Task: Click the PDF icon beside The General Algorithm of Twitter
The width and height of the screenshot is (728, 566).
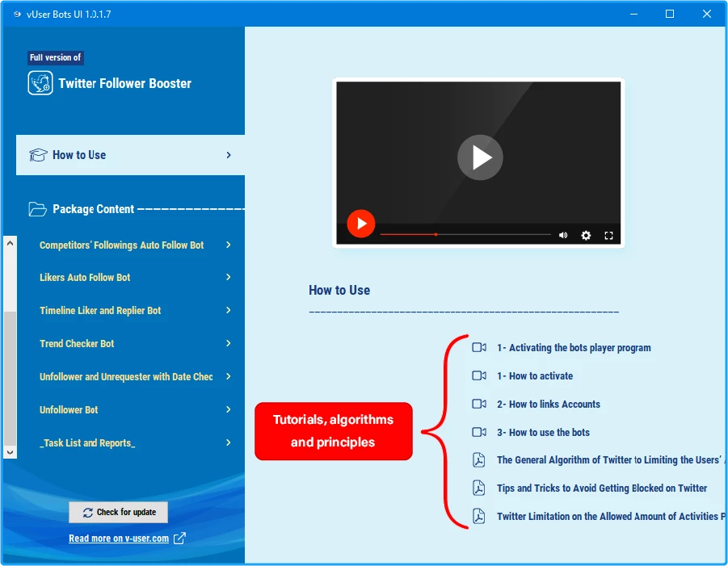Action: tap(478, 459)
